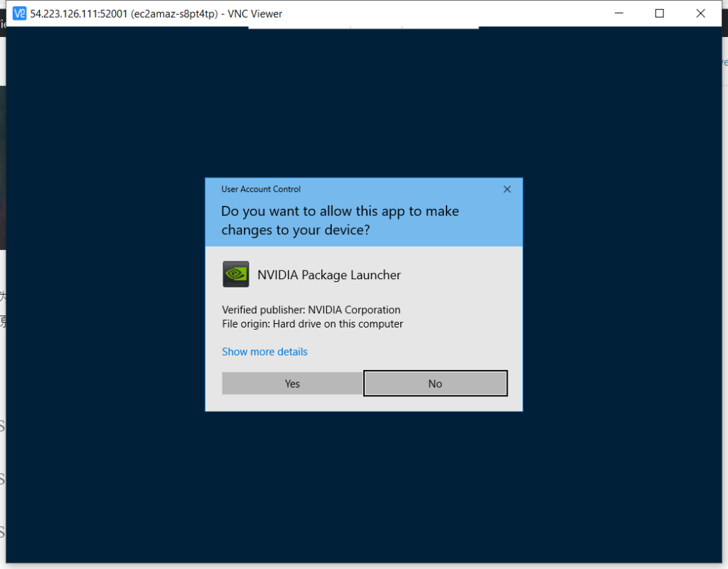Click the NVIDIA Package Launcher icon
Image resolution: width=728 pixels, height=569 pixels.
[x=235, y=274]
